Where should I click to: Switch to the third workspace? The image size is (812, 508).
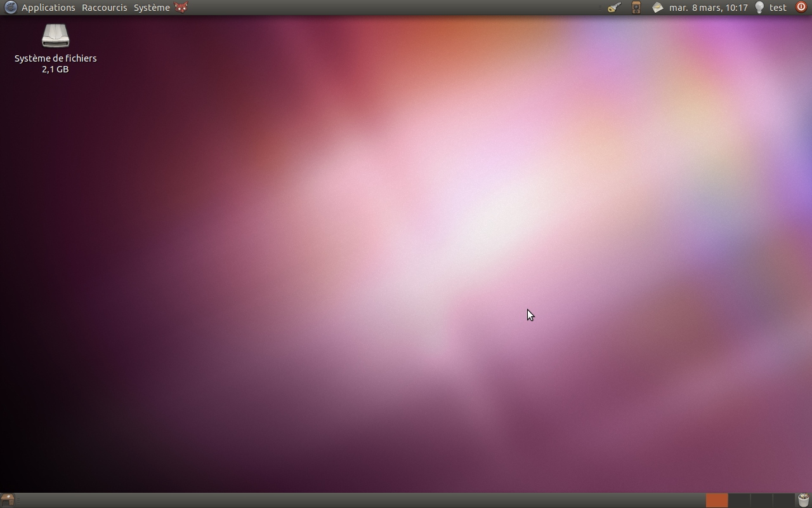pos(761,500)
